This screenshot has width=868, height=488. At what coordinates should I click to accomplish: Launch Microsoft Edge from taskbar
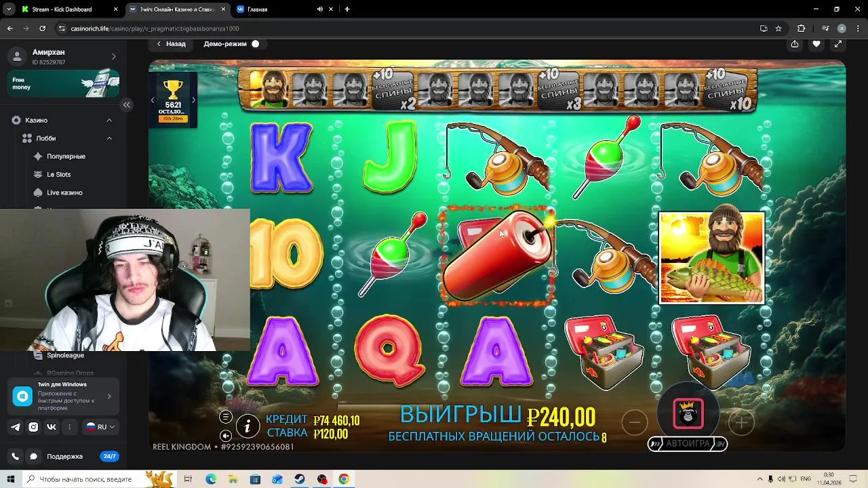coord(211,479)
